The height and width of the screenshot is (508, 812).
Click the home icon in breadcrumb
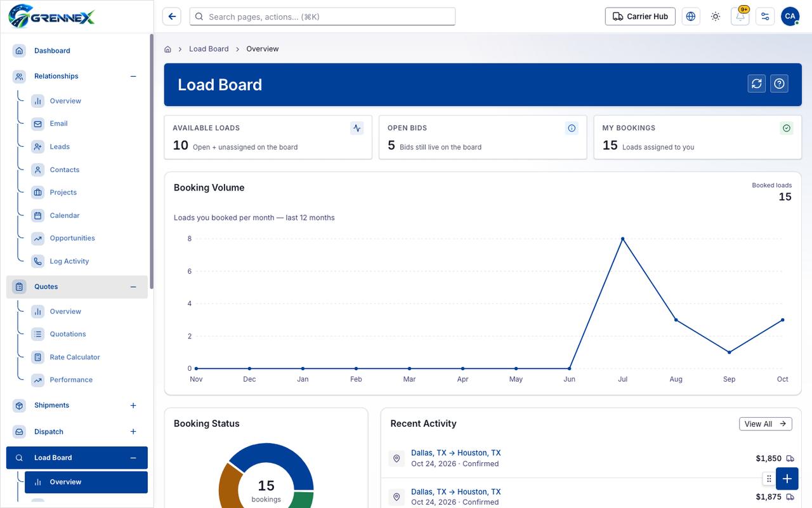pyautogui.click(x=167, y=49)
